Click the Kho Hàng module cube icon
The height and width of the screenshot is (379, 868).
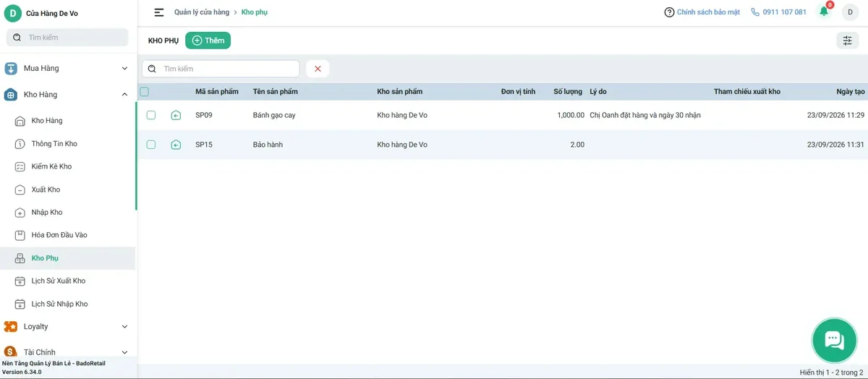click(11, 95)
